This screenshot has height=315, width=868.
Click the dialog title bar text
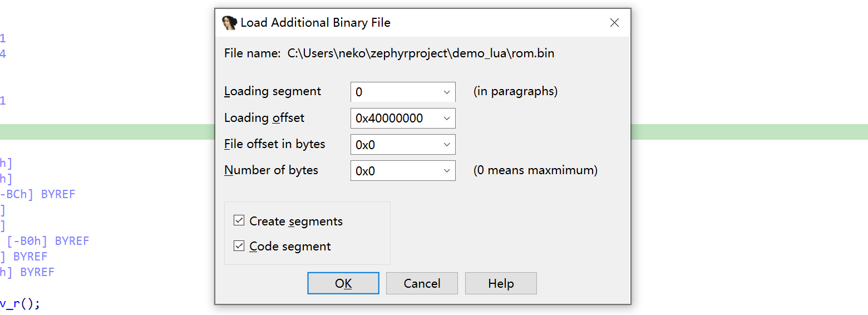coord(315,23)
